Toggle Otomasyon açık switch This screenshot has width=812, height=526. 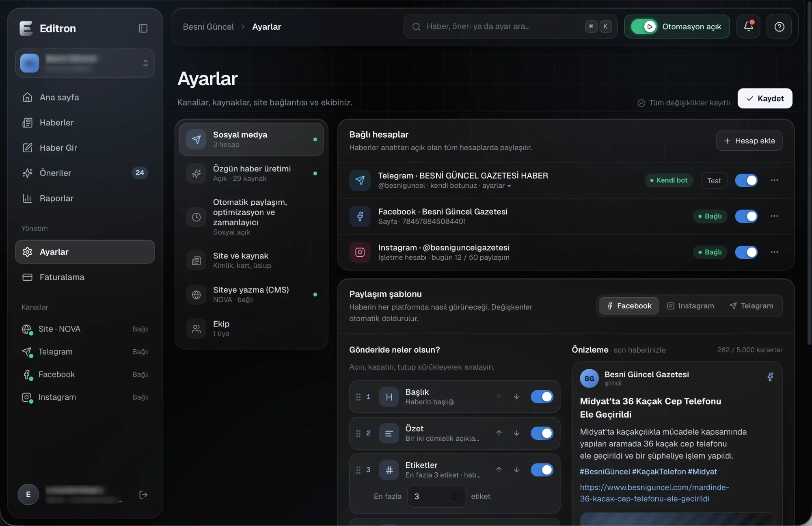[x=644, y=26]
